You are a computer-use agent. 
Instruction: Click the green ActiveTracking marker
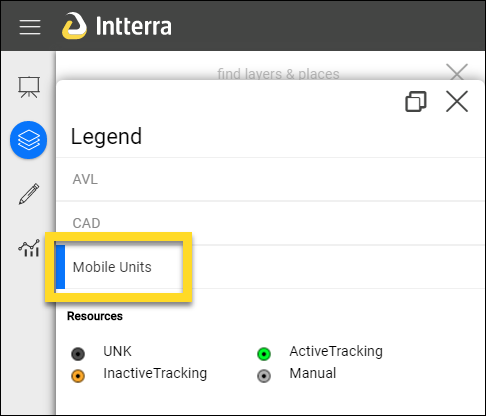click(x=264, y=354)
